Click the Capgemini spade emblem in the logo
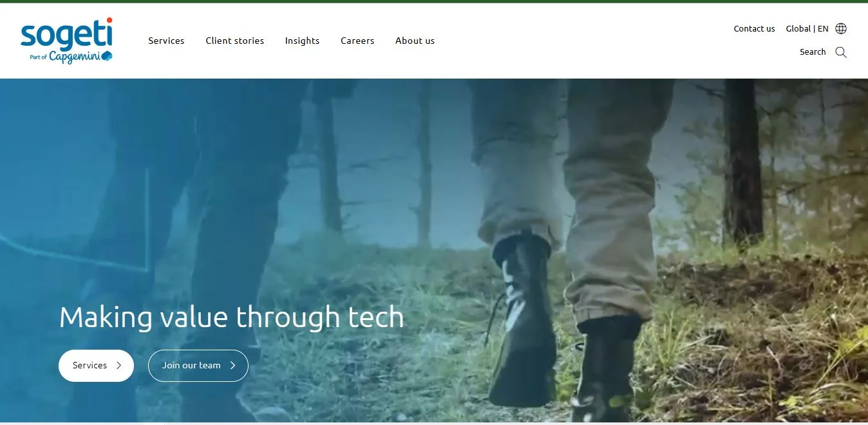This screenshot has height=425, width=868. 107,56
